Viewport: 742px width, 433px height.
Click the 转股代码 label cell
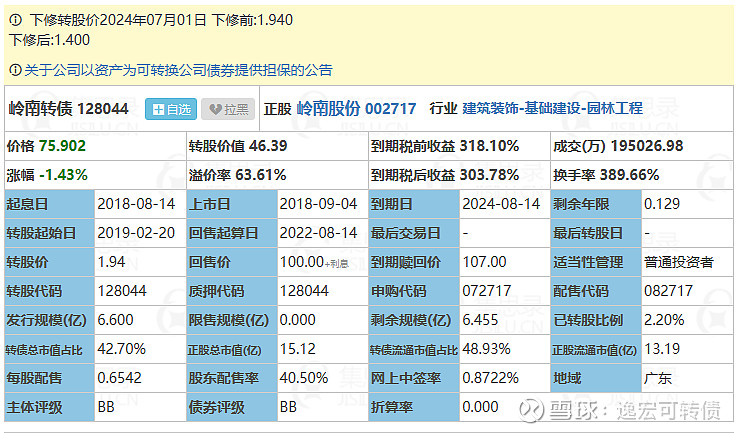pos(50,291)
